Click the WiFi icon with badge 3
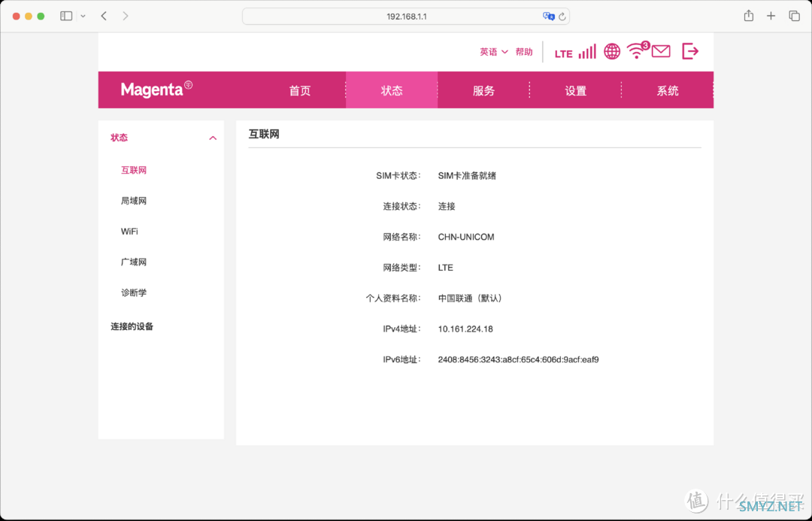Screen dimensions: 812x521 point(638,51)
